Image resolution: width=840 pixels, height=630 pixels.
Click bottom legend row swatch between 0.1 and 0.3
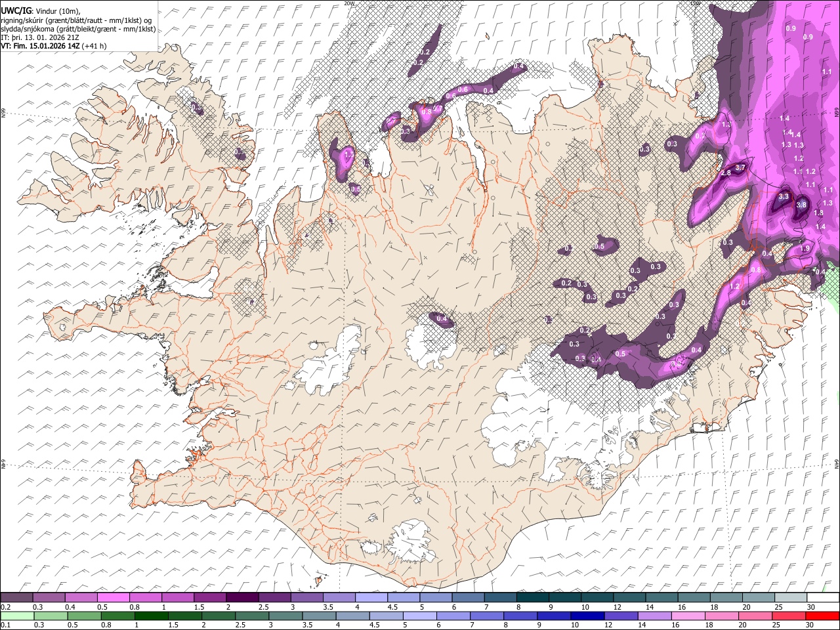click(x=17, y=616)
